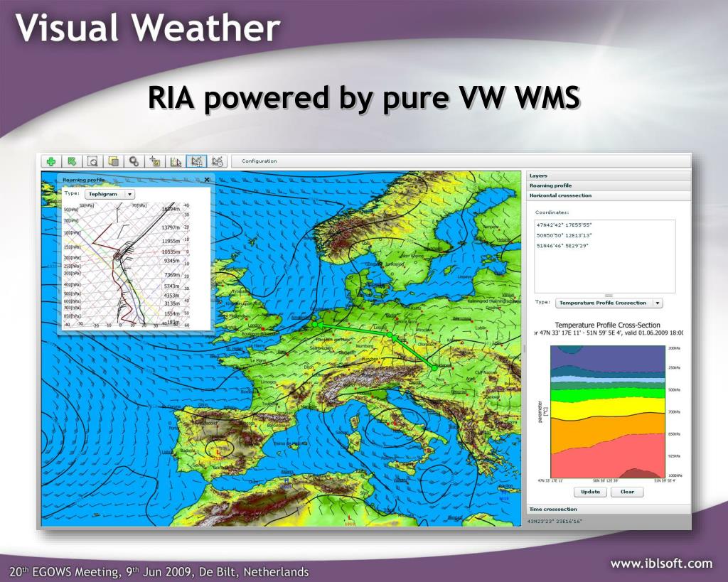Click the www.iblsoft.com link
728x582 pixels.
click(661, 564)
